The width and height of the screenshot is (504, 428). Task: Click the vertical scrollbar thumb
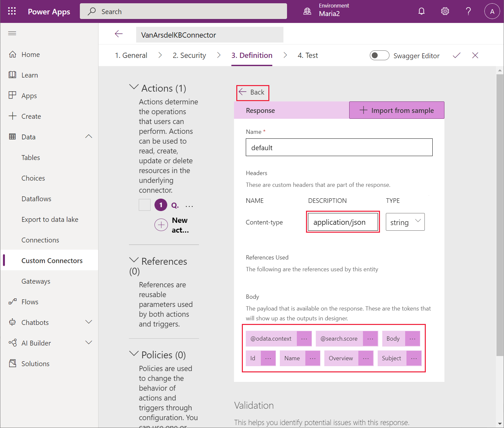click(500, 215)
